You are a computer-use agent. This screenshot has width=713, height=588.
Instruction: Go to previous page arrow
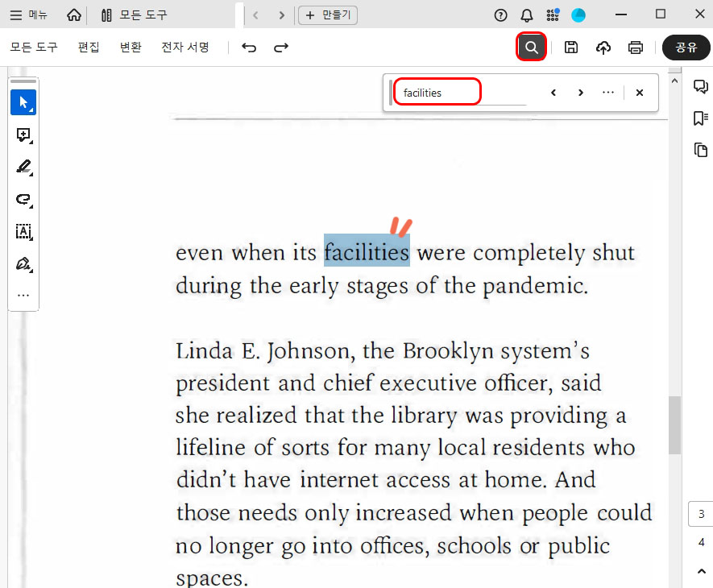[702, 571]
